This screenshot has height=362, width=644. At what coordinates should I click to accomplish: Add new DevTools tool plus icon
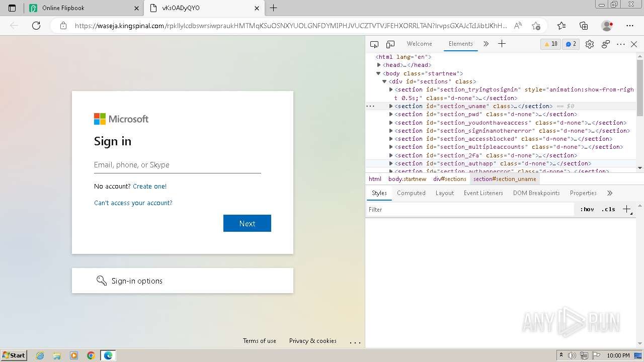[502, 44]
